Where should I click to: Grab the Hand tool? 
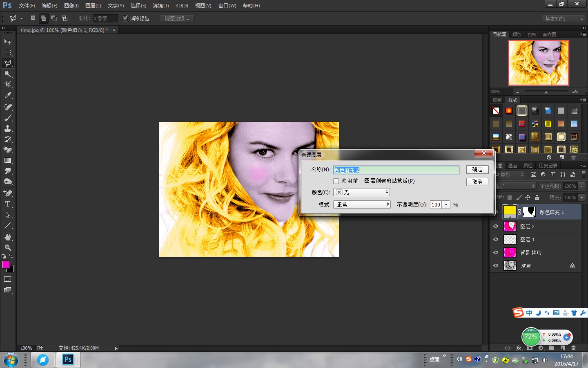(x=8, y=237)
